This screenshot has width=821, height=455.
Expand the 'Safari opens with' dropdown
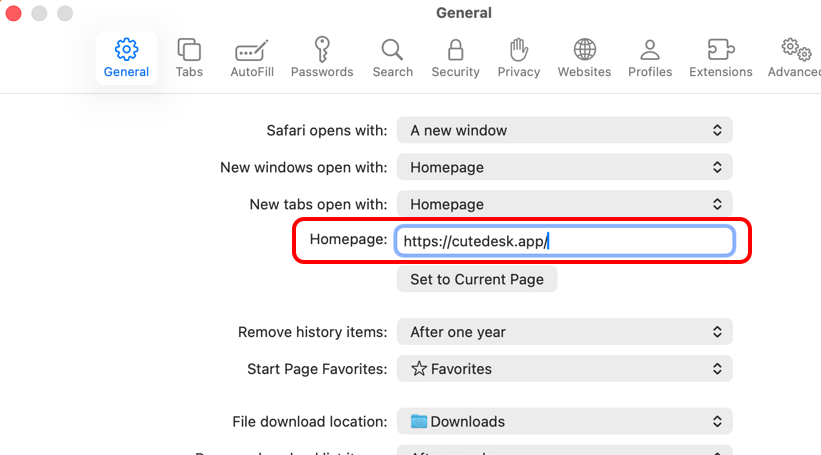[x=564, y=130]
